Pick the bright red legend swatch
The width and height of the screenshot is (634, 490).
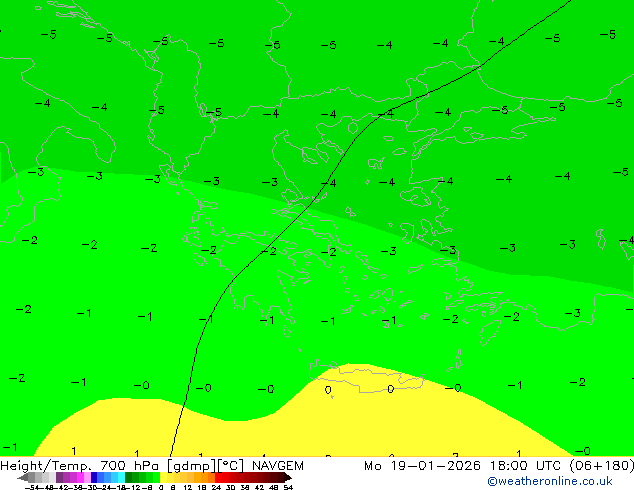click(218, 477)
